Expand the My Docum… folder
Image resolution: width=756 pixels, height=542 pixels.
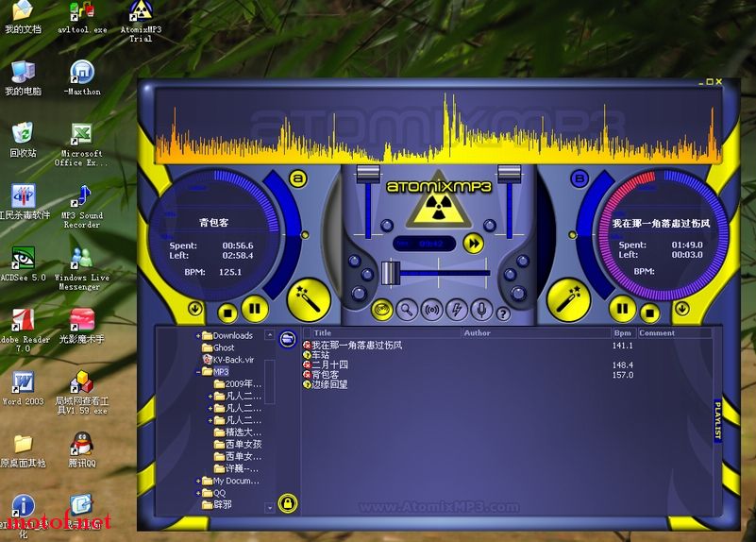point(197,481)
